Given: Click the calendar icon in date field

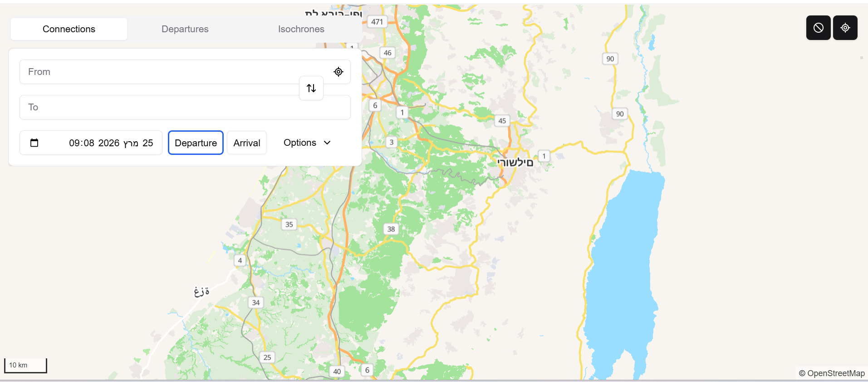Looking at the screenshot, I should click(34, 143).
